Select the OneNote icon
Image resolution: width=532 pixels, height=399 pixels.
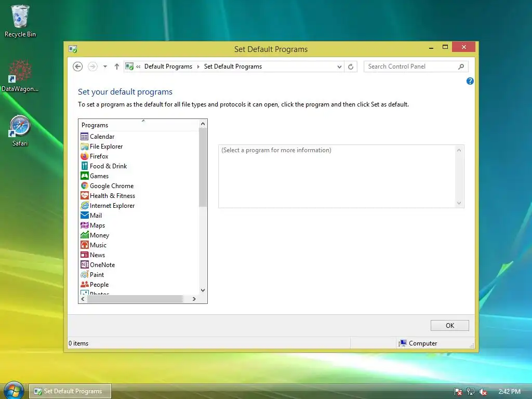coord(85,264)
